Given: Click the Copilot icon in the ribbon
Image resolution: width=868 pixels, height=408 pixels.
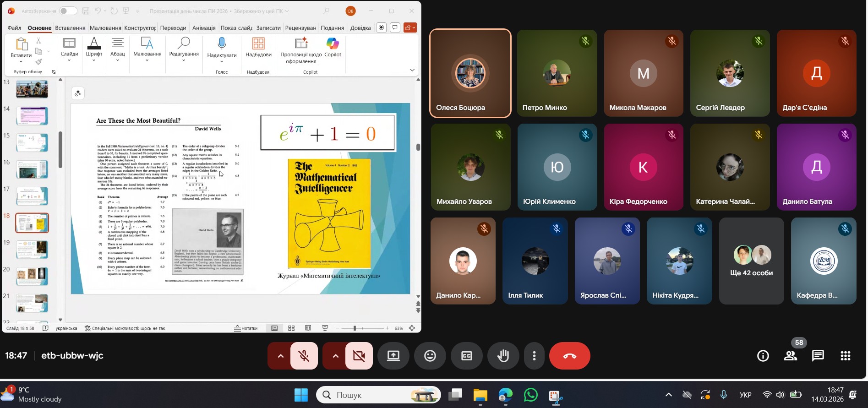Looking at the screenshot, I should (x=333, y=44).
